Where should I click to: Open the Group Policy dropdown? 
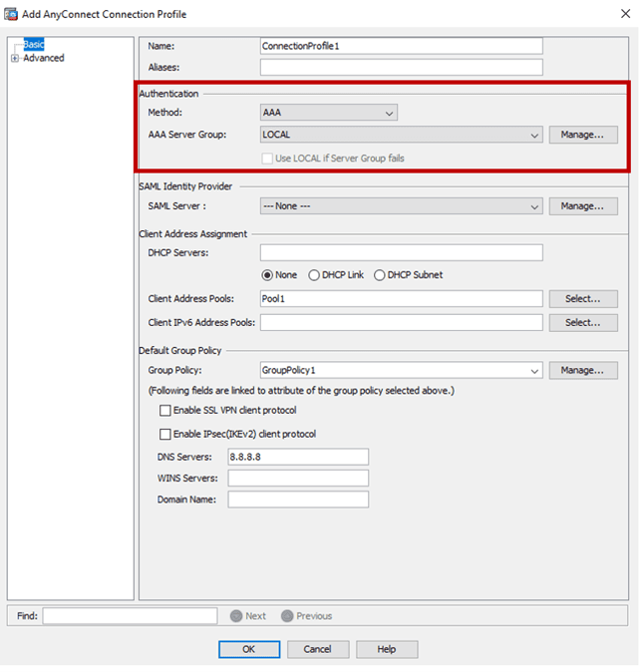(535, 370)
